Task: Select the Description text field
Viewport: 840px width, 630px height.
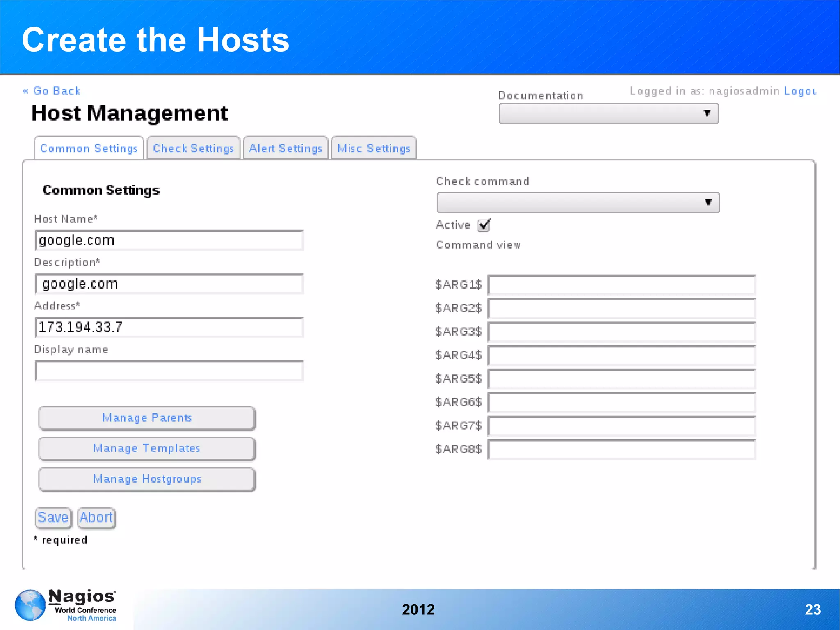Action: tap(169, 284)
